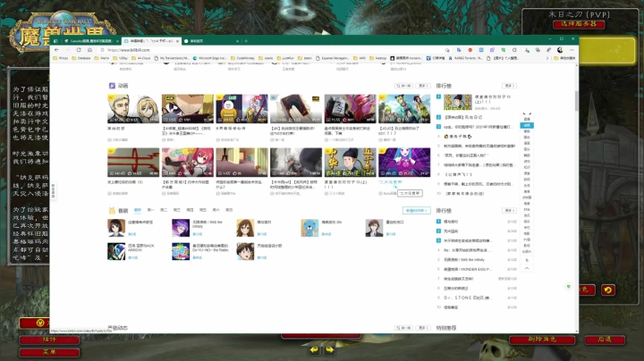Open the browser settings ellipsis menu
Image resolution: width=644 pixels, height=361 pixels.
[x=572, y=50]
